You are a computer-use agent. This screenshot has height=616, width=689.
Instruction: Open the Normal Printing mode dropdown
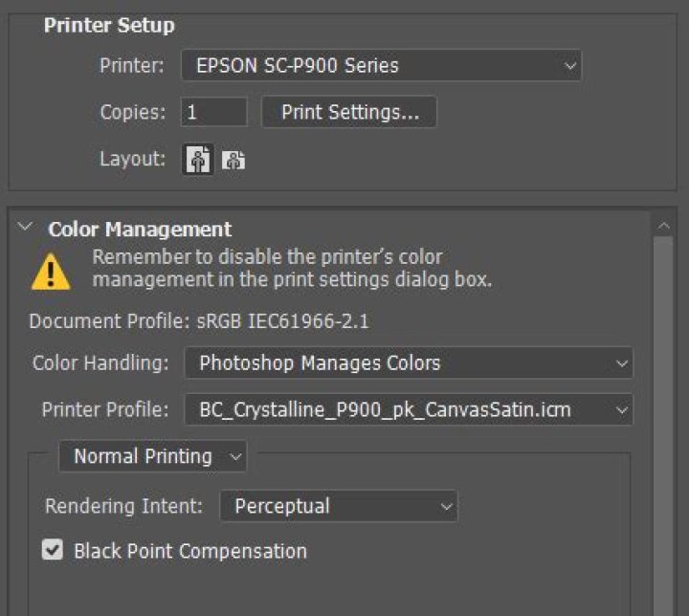(x=153, y=456)
